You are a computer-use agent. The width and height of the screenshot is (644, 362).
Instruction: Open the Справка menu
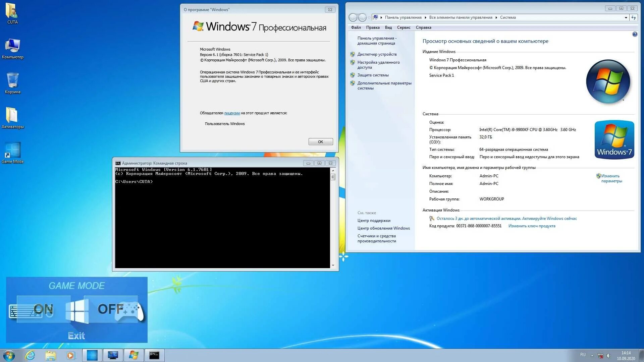point(423,27)
